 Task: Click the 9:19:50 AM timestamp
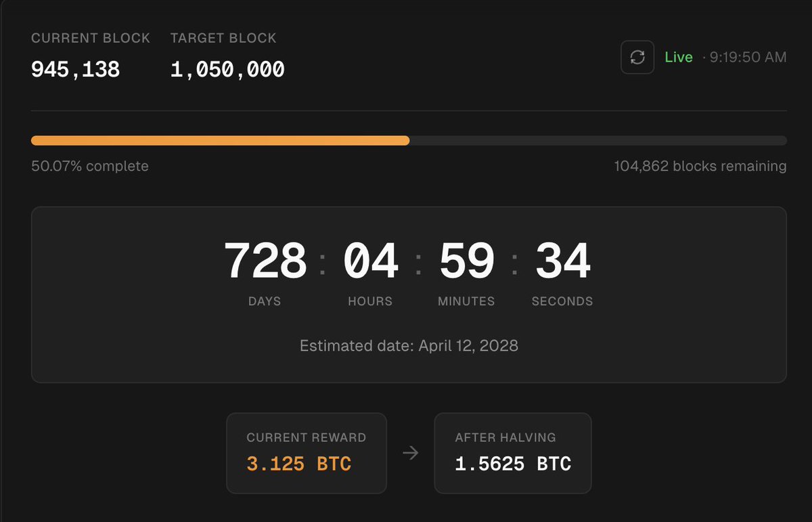(748, 58)
